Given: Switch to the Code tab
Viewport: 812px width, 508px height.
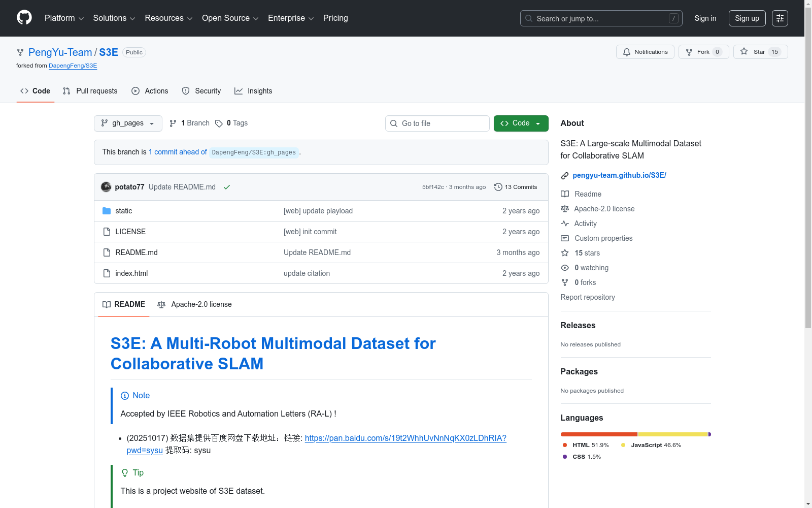Looking at the screenshot, I should point(36,91).
